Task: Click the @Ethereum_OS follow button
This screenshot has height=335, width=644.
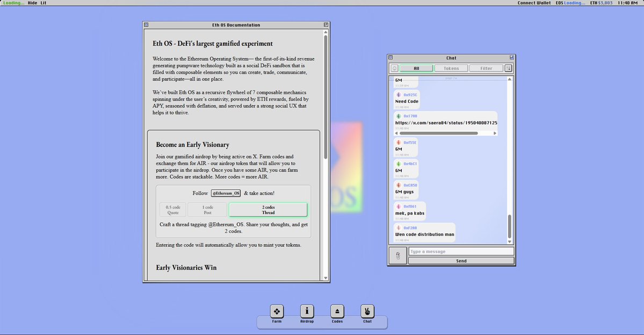Action: click(x=226, y=193)
